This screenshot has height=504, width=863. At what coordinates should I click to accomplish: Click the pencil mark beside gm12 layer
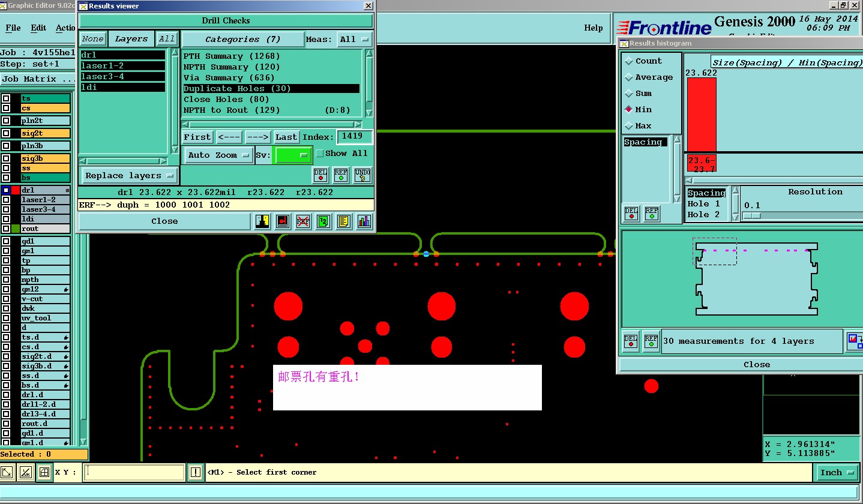[66, 289]
